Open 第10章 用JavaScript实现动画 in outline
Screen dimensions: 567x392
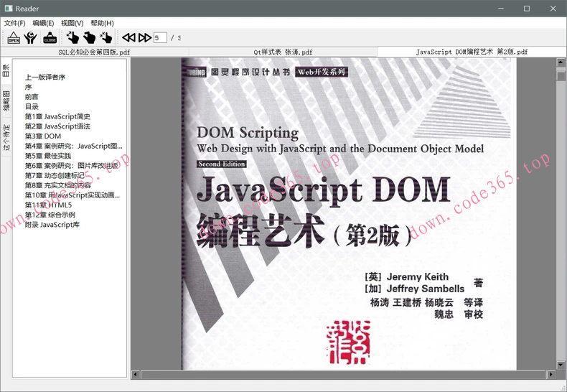72,195
